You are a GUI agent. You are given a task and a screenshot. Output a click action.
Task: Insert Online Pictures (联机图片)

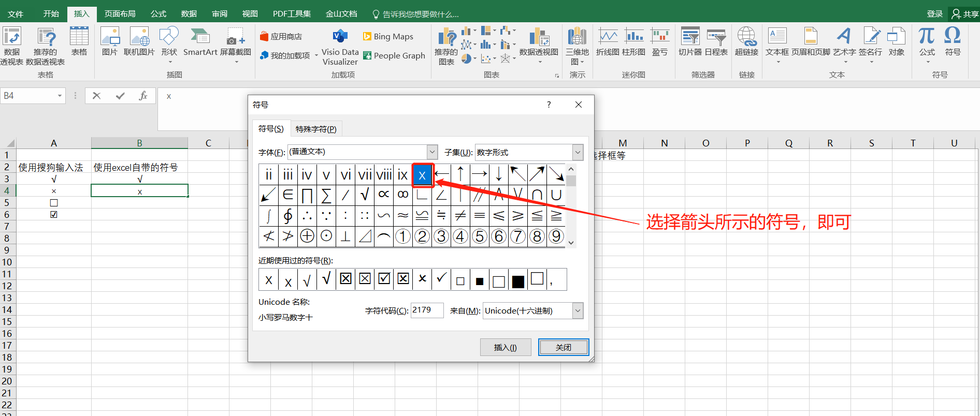click(139, 41)
